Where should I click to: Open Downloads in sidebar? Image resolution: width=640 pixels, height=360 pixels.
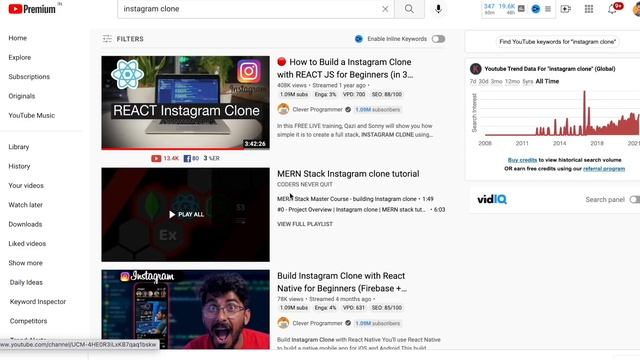click(25, 224)
